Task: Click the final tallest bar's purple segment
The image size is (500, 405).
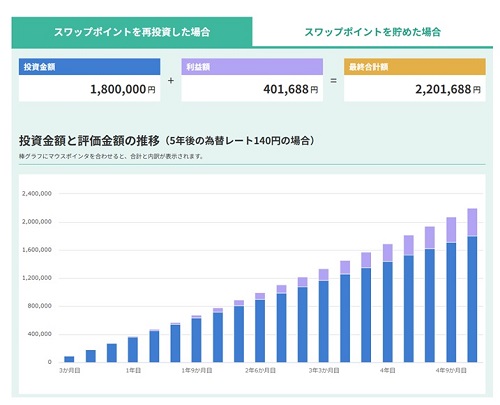Action: [472, 222]
